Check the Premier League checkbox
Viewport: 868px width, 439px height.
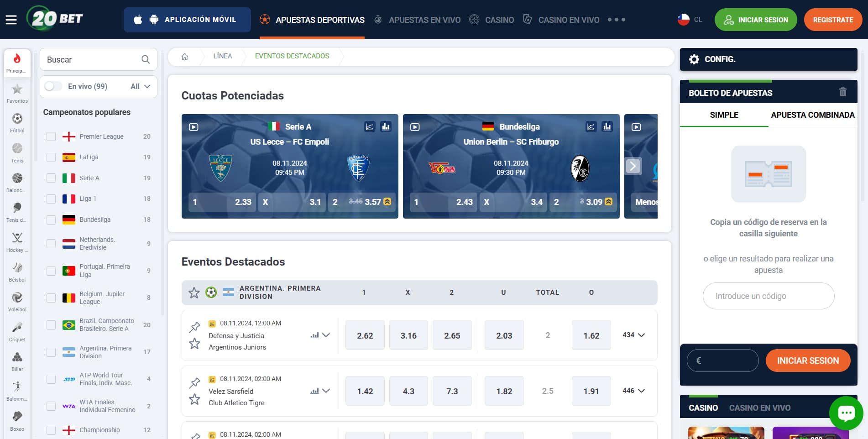point(50,136)
